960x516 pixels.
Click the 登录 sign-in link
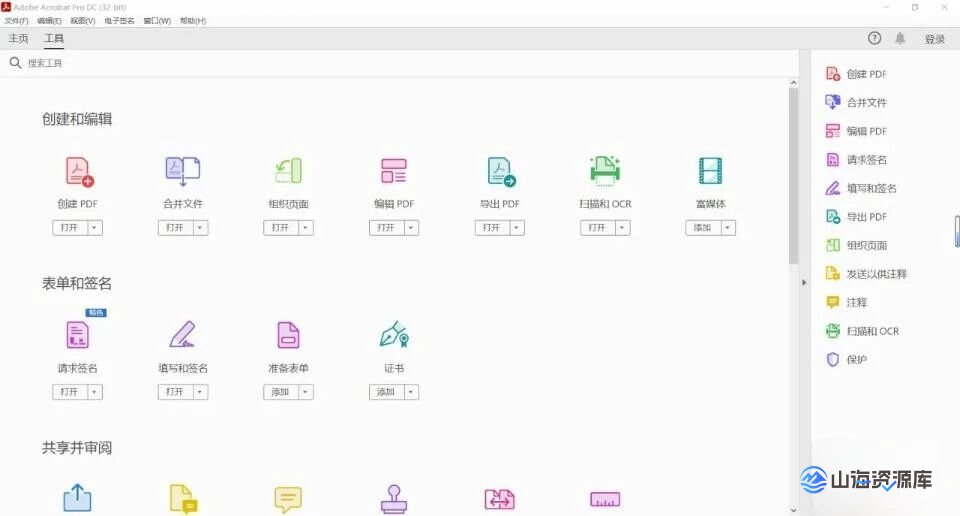(x=934, y=39)
